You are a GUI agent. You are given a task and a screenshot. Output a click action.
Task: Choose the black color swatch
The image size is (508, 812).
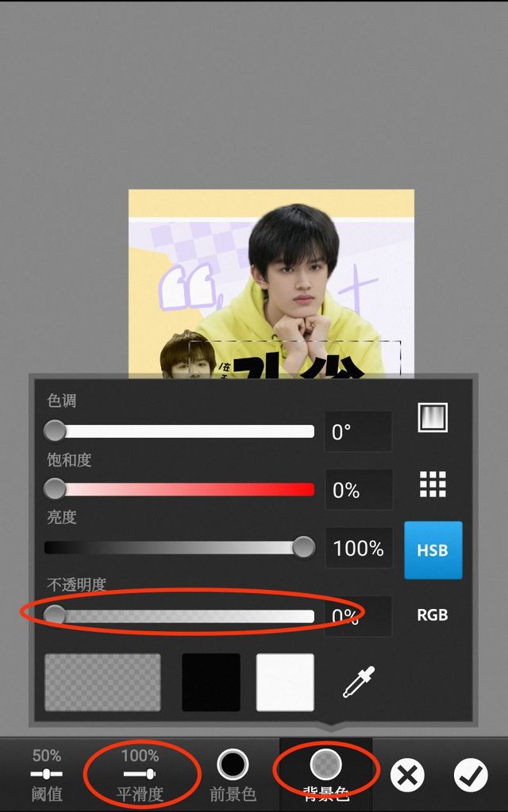211,682
